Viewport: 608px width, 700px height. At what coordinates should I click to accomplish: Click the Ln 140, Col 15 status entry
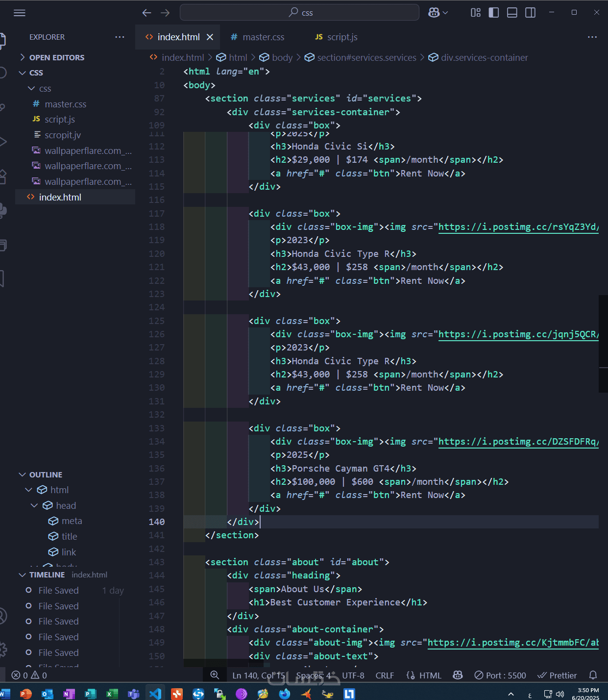[x=258, y=675]
